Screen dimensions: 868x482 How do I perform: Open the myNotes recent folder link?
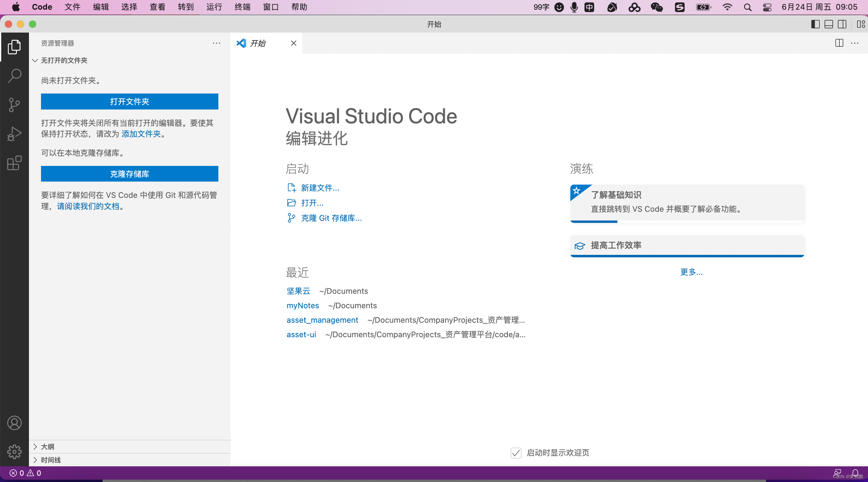click(x=303, y=305)
